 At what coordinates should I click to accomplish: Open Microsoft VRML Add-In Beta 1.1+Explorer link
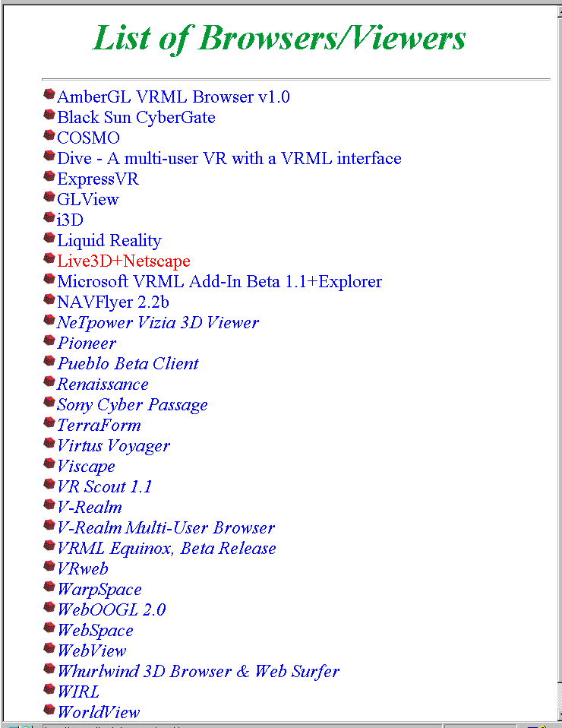click(x=219, y=281)
